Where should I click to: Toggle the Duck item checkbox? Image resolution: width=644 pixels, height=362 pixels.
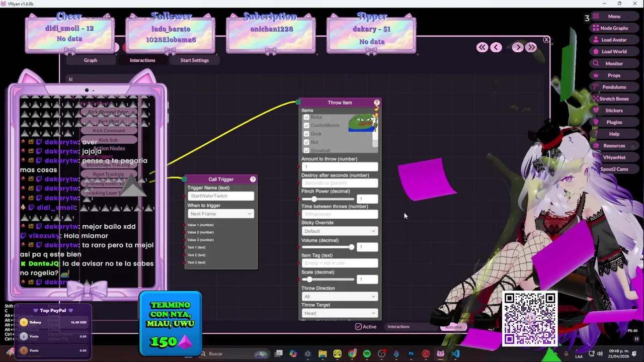[x=306, y=134]
